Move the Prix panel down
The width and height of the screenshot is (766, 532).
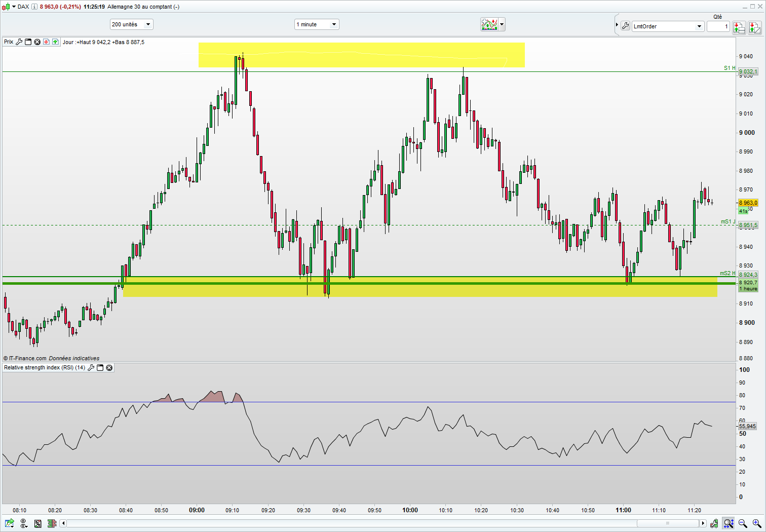(46, 42)
